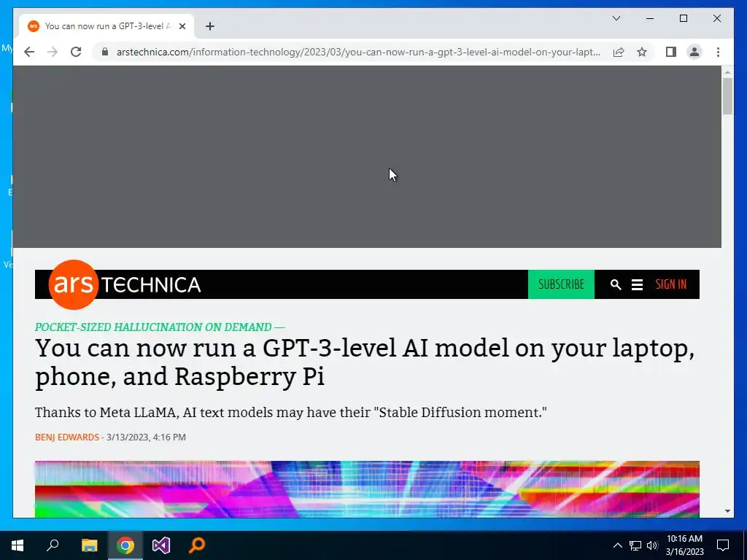Open the Ars Technica search magnifier

616,285
